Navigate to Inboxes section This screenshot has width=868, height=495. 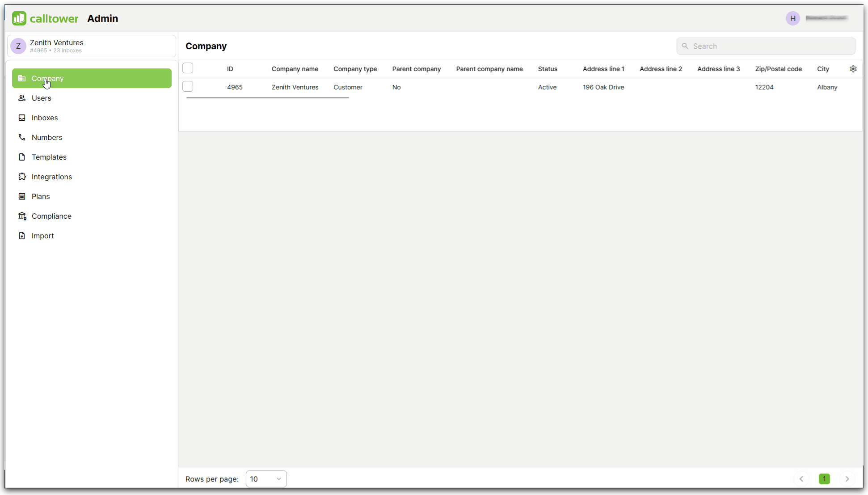tap(45, 118)
